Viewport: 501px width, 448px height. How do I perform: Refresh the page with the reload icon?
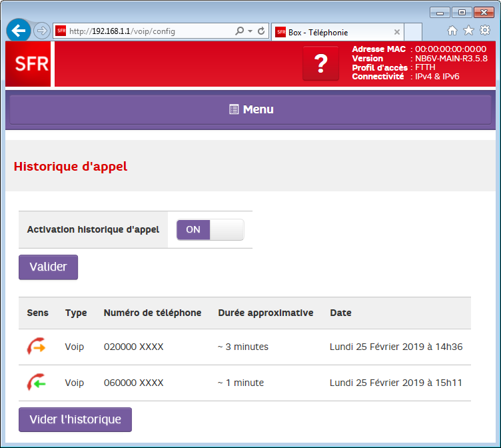coord(261,31)
